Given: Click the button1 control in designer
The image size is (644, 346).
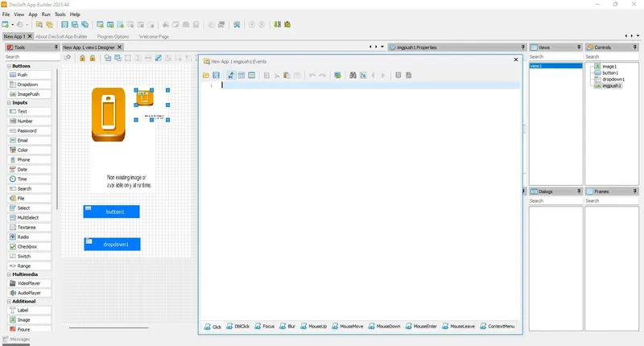Looking at the screenshot, I should (111, 212).
